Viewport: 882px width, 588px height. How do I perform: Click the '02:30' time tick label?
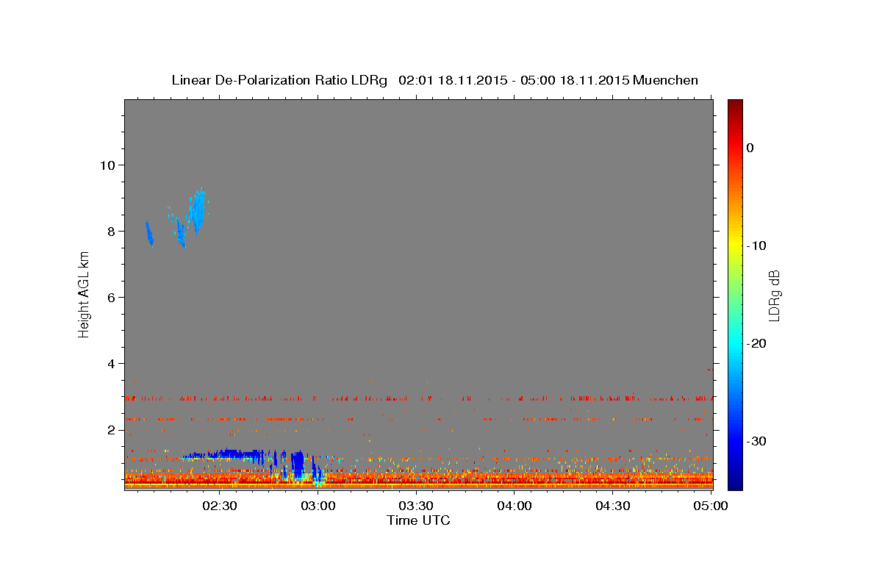coord(219,506)
